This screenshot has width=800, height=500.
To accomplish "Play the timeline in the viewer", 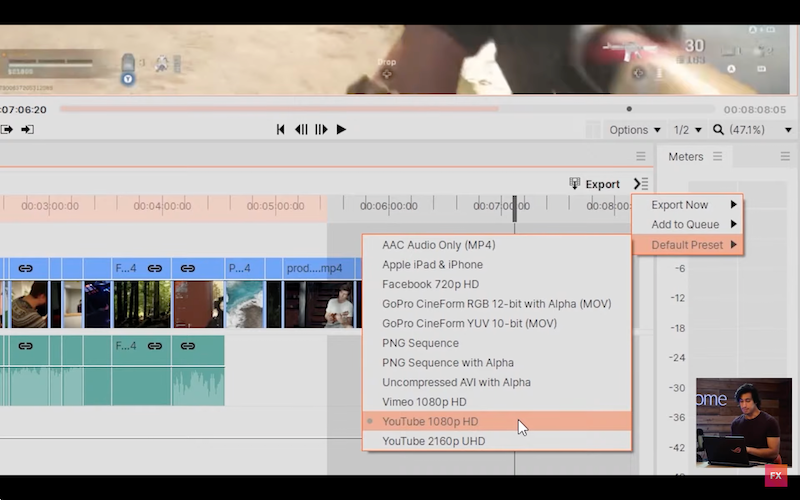I will click(x=341, y=130).
